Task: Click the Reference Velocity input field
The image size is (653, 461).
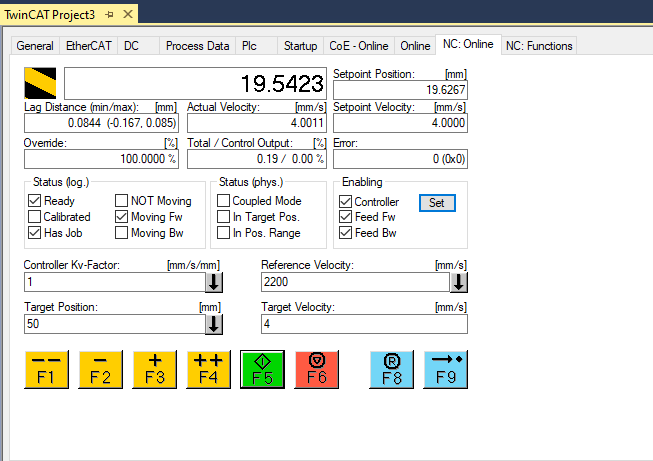Action: (356, 282)
